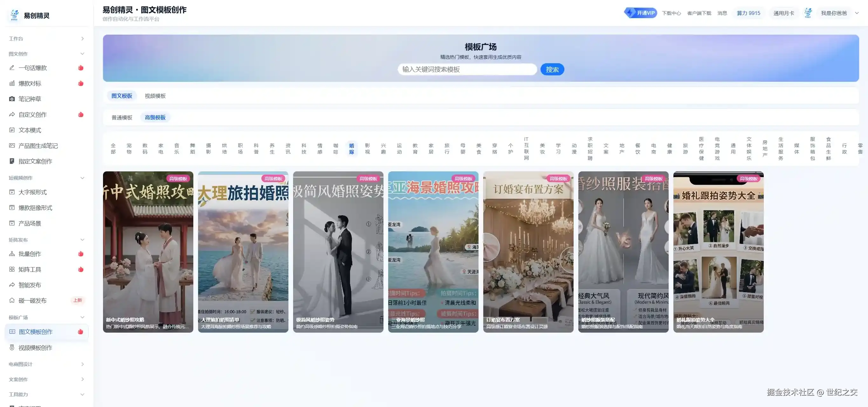
Task: Open the 三亚海景婚纱照 template card
Action: [433, 252]
